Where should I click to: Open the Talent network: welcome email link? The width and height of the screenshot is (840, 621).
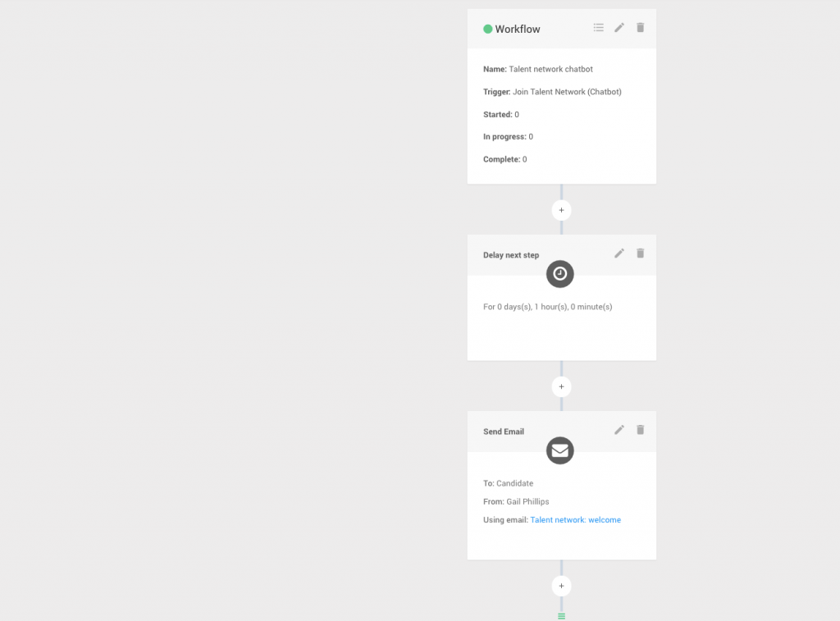(575, 520)
